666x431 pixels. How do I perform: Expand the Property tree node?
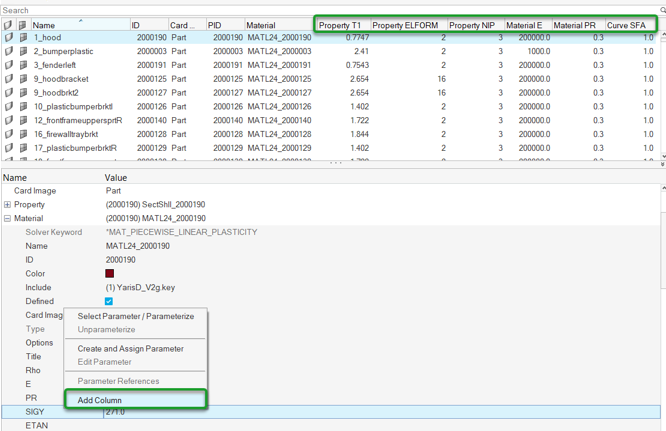click(7, 205)
